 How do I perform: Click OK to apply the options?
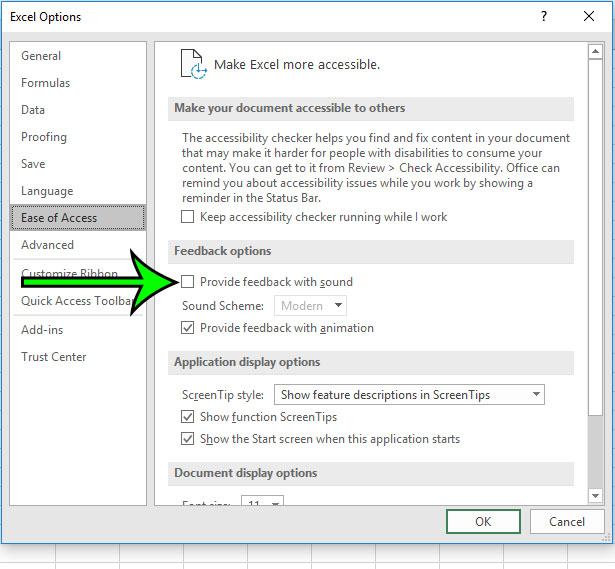pyautogui.click(x=483, y=522)
